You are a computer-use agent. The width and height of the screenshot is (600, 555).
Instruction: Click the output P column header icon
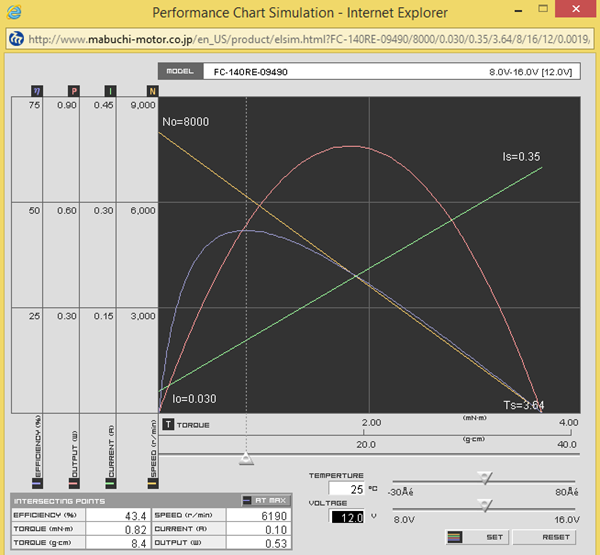[x=73, y=90]
